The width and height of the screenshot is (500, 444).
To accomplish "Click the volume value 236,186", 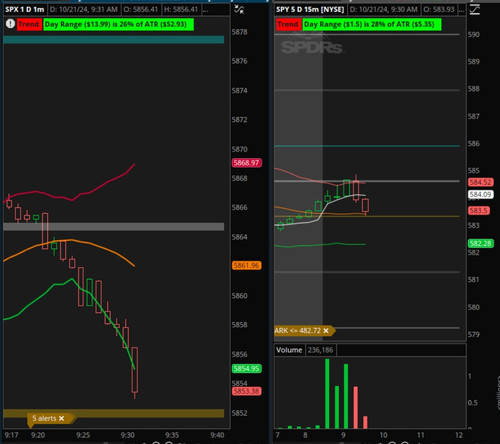I will pyautogui.click(x=320, y=350).
